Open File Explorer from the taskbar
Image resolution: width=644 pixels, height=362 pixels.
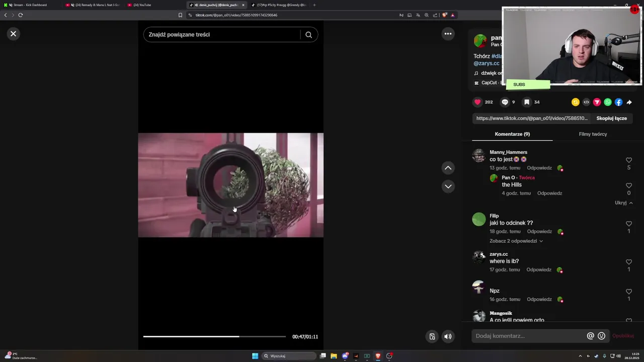coord(334,356)
